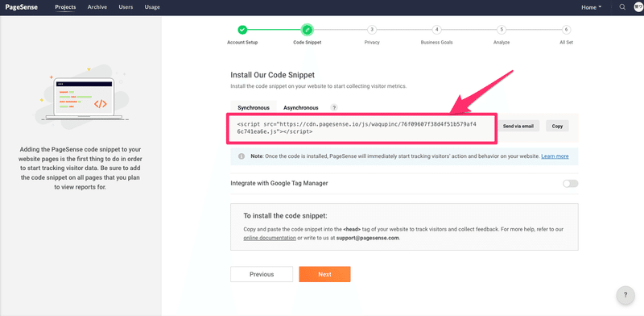Open the user avatar menu
The image size is (644, 316).
point(638,7)
